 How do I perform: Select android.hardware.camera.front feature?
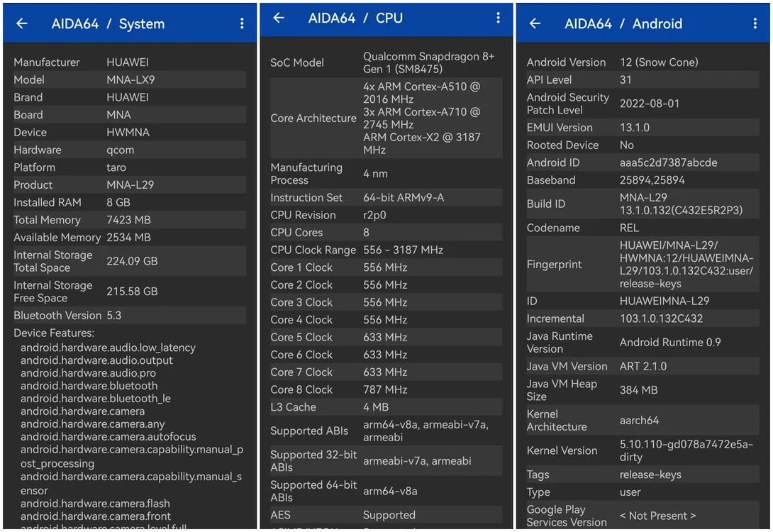pos(96,516)
